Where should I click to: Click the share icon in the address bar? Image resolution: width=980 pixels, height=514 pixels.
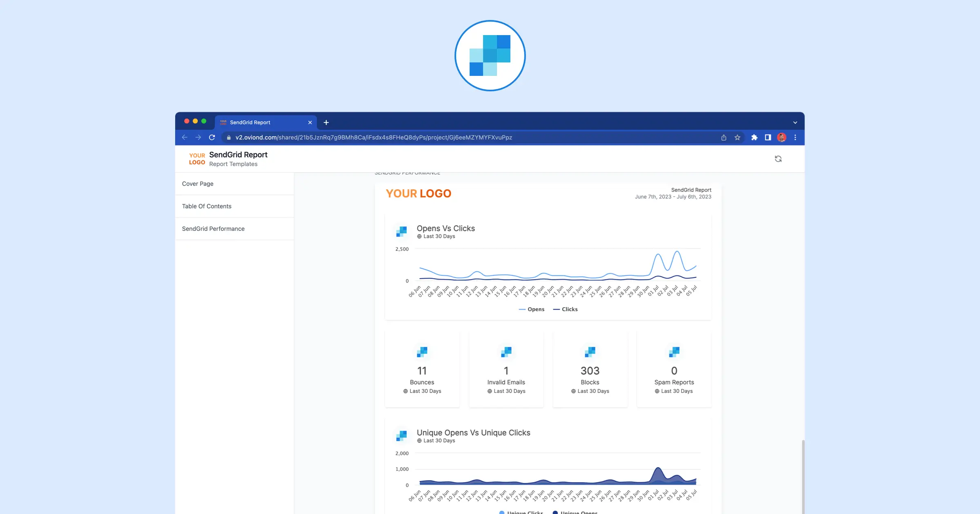[724, 137]
